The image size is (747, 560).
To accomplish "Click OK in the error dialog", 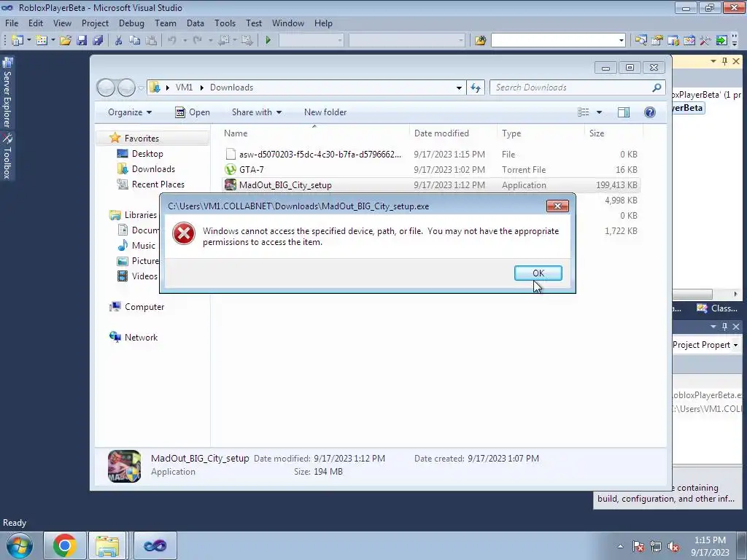I will tap(538, 273).
